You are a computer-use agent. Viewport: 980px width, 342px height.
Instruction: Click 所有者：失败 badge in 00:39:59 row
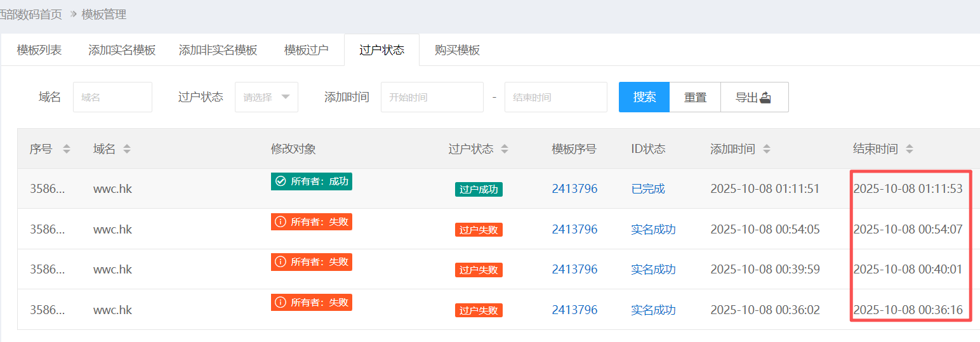(x=312, y=262)
